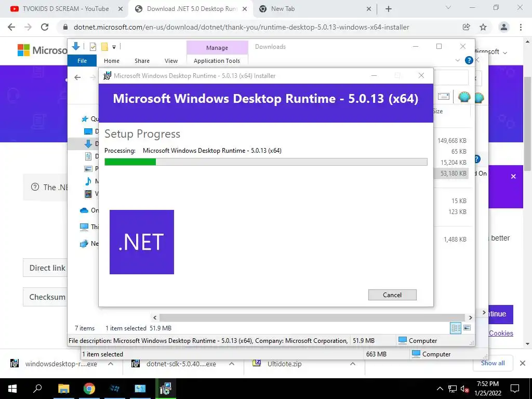Select Downloads folder in navigation pane
This screenshot has height=399, width=532.
pyautogui.click(x=88, y=144)
